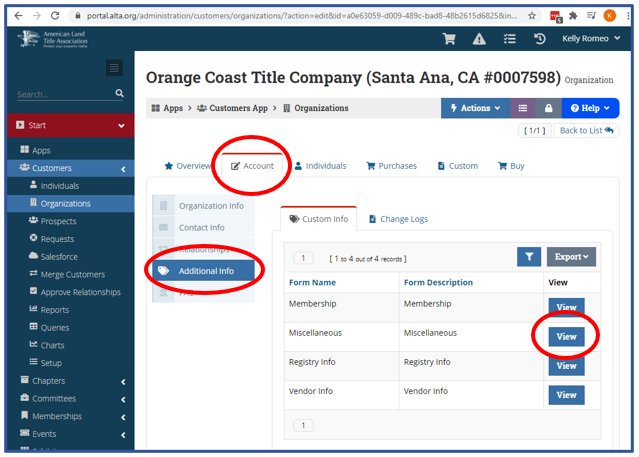Viewport: 639px width, 457px height.
Task: Click the sidebar Search field
Action: tap(65, 94)
